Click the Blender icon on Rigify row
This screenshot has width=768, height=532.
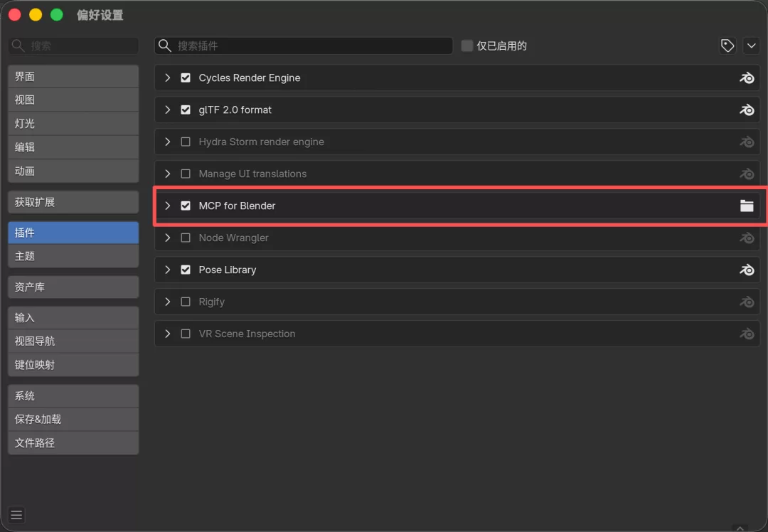(747, 302)
